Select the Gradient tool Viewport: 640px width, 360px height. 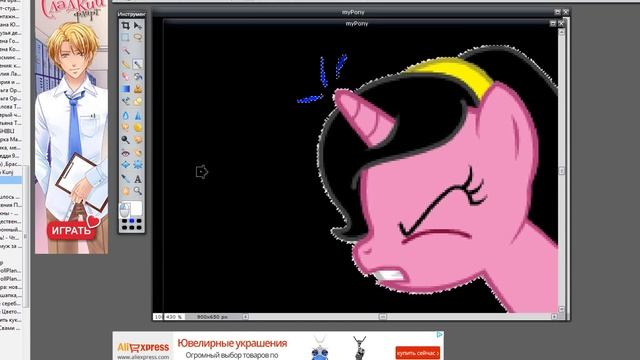tap(126, 89)
